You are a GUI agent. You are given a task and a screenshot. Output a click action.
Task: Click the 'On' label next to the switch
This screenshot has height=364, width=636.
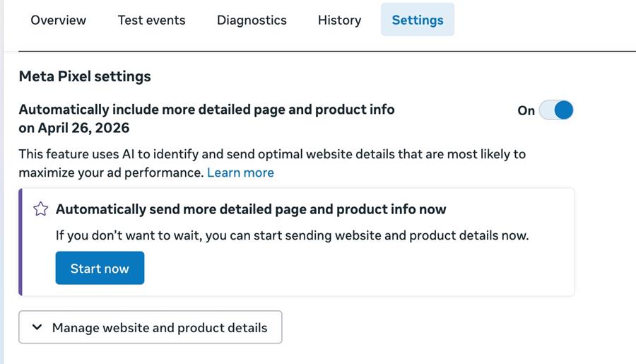click(x=526, y=110)
